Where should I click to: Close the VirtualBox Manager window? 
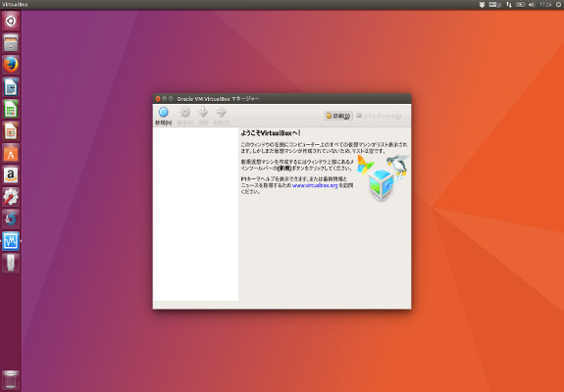[158, 98]
